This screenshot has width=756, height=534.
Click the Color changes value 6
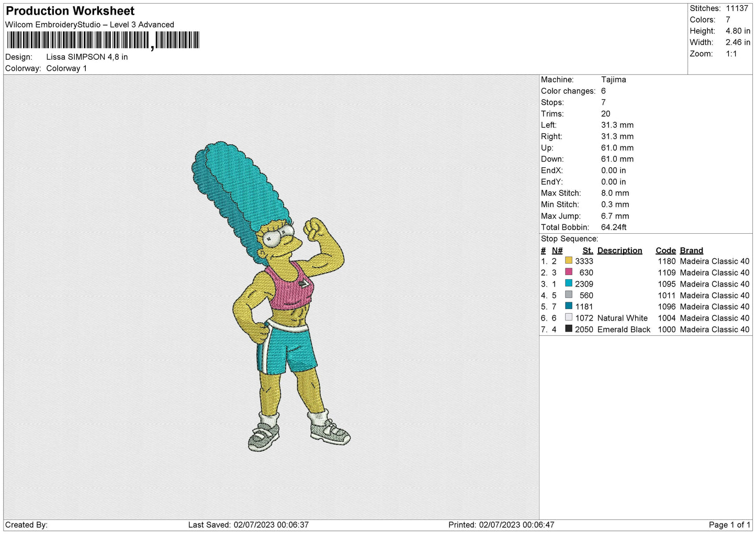603,91
